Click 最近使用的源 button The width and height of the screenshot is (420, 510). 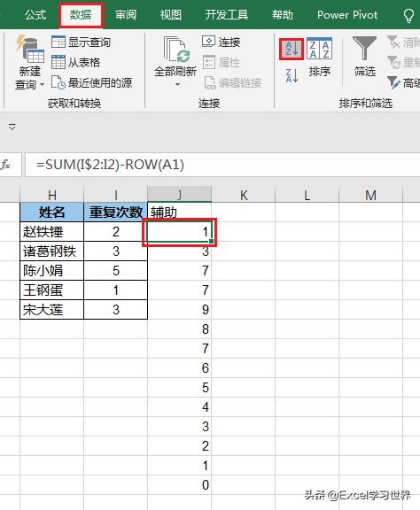pos(92,82)
